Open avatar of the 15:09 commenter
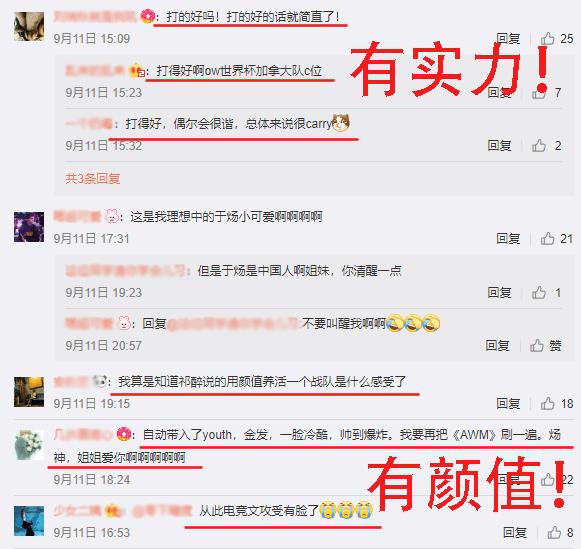 pyautogui.click(x=29, y=26)
